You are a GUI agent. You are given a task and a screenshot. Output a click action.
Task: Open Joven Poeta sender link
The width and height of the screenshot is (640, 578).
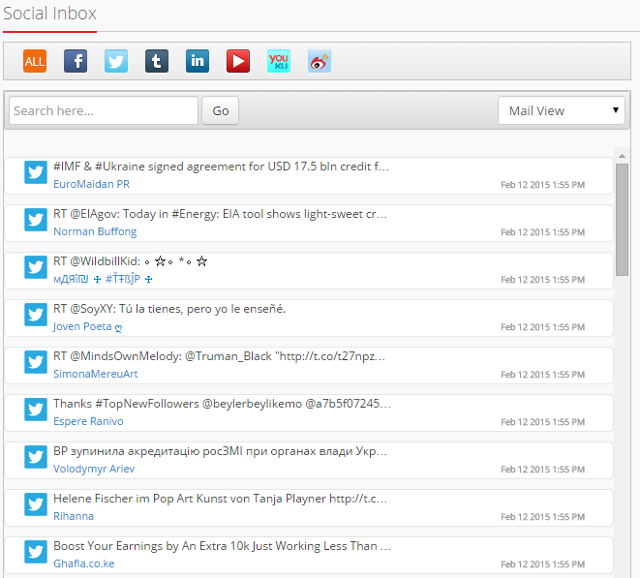(87, 327)
